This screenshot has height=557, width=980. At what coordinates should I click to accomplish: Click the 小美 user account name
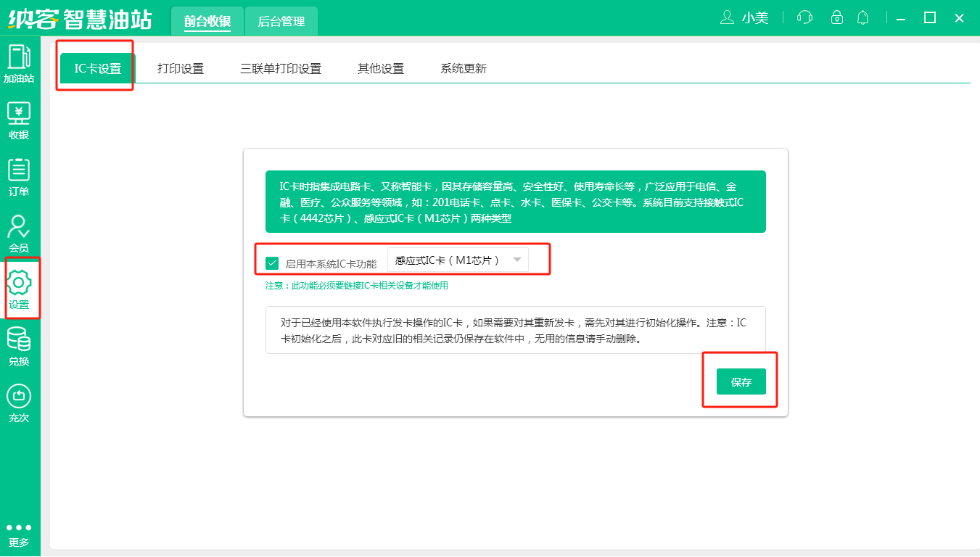(754, 18)
